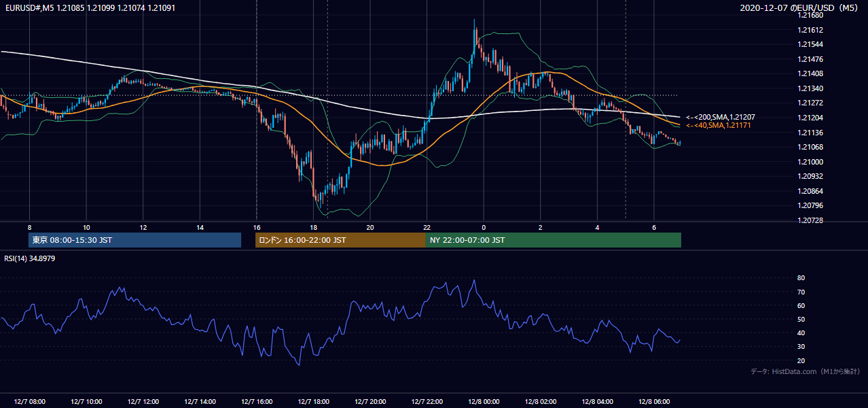Click the 12/7 16:00 time label
The width and height of the screenshot is (868, 408).
click(x=256, y=402)
